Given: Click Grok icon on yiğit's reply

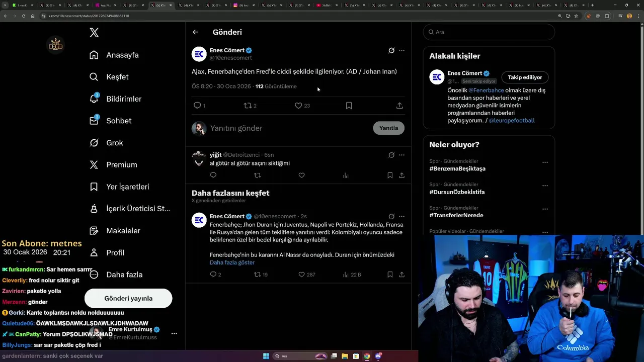Looking at the screenshot, I should click(x=391, y=155).
